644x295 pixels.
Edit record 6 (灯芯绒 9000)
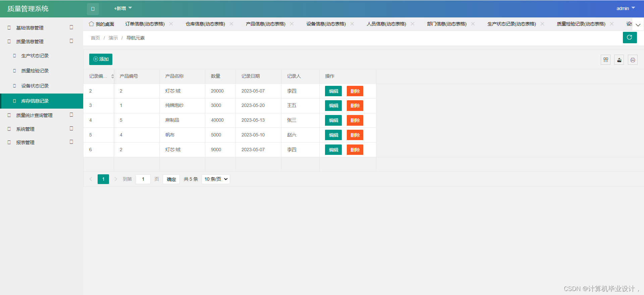[333, 150]
